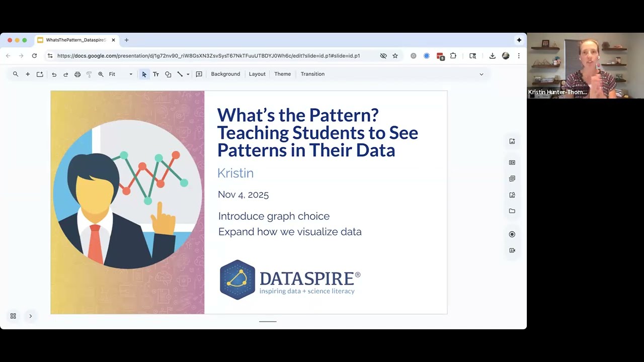Select the Introduce graph choice text line
644x362 pixels.
pyautogui.click(x=274, y=216)
